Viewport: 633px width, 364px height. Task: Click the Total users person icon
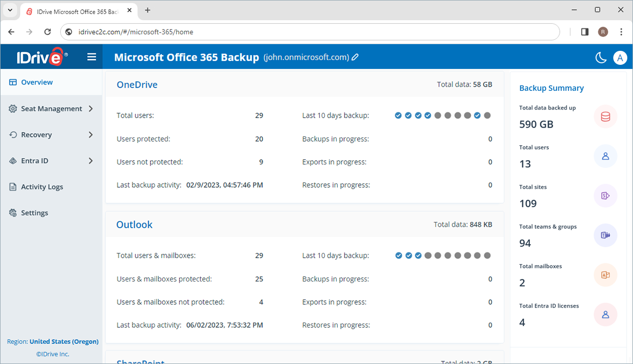[x=606, y=156]
